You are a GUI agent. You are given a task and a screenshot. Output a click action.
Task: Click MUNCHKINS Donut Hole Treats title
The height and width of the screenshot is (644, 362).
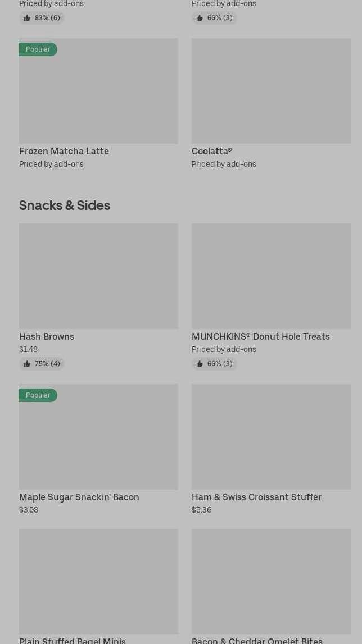tap(260, 336)
